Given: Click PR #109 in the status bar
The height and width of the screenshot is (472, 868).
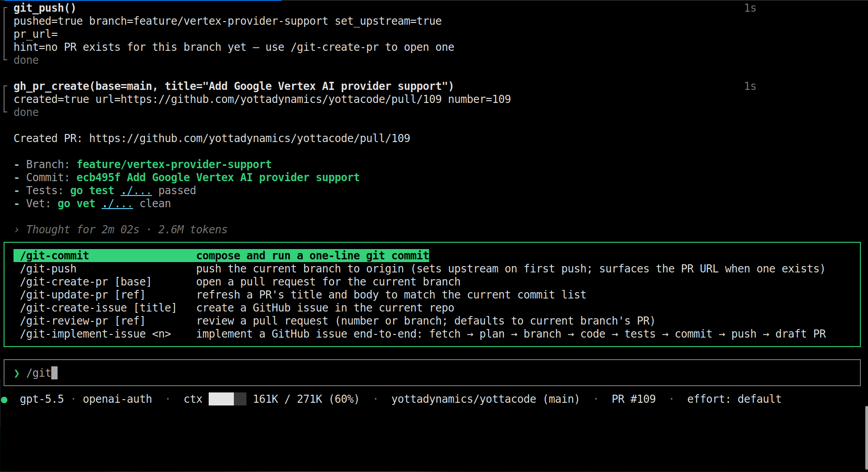Looking at the screenshot, I should pos(634,399).
